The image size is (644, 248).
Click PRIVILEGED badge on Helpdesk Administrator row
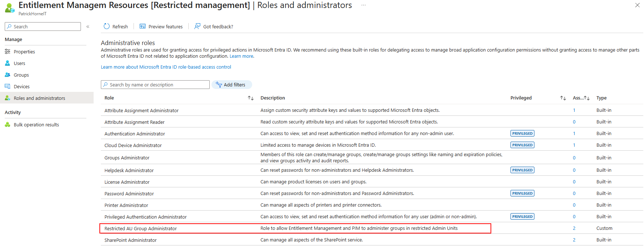(522, 170)
